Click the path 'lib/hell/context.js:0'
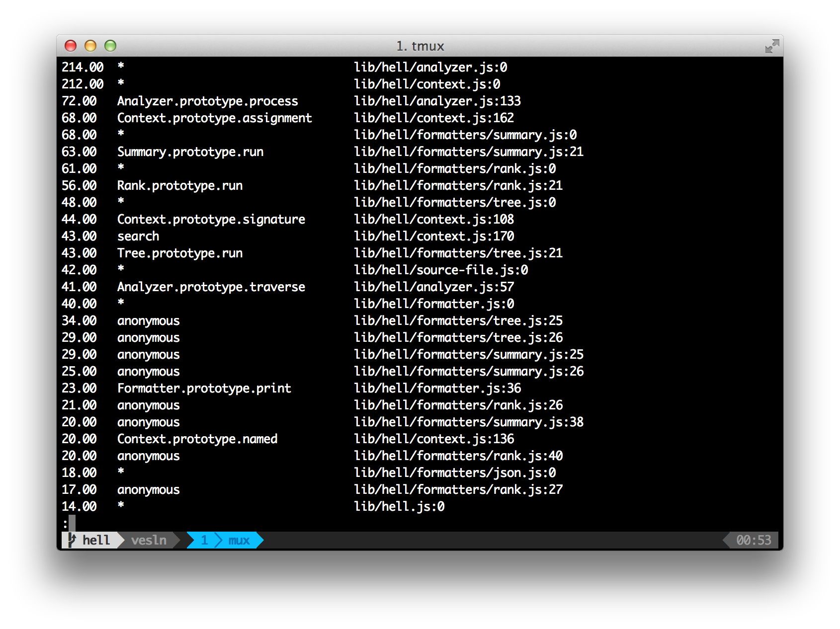The width and height of the screenshot is (840, 629). click(427, 84)
